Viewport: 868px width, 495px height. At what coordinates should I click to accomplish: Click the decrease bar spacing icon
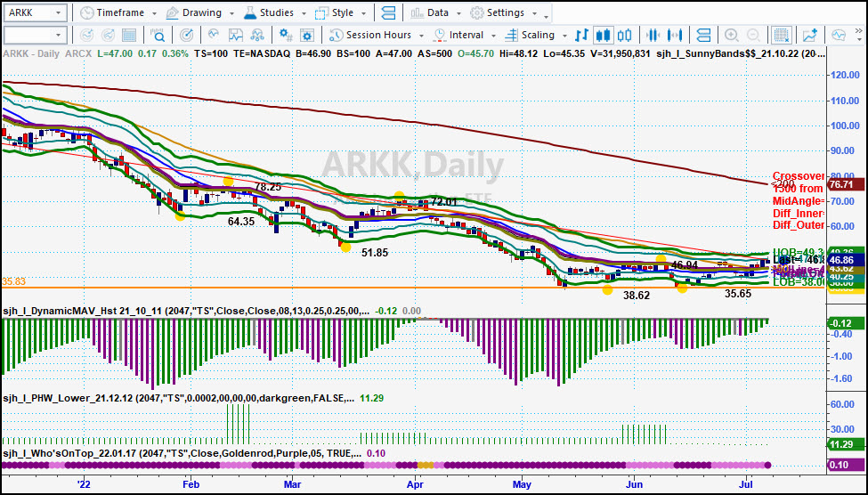(x=653, y=36)
